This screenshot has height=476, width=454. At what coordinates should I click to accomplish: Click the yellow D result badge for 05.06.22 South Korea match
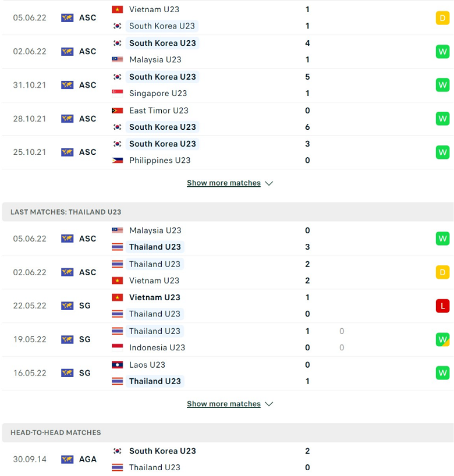[x=442, y=18]
